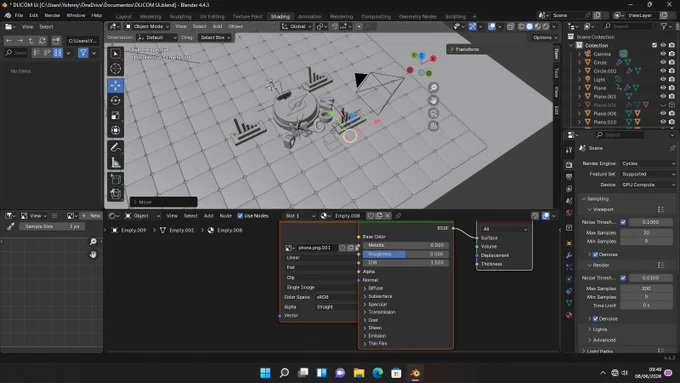This screenshot has width=680, height=383.
Task: Hide Circle.002 with its eye icon
Action: coord(663,71)
